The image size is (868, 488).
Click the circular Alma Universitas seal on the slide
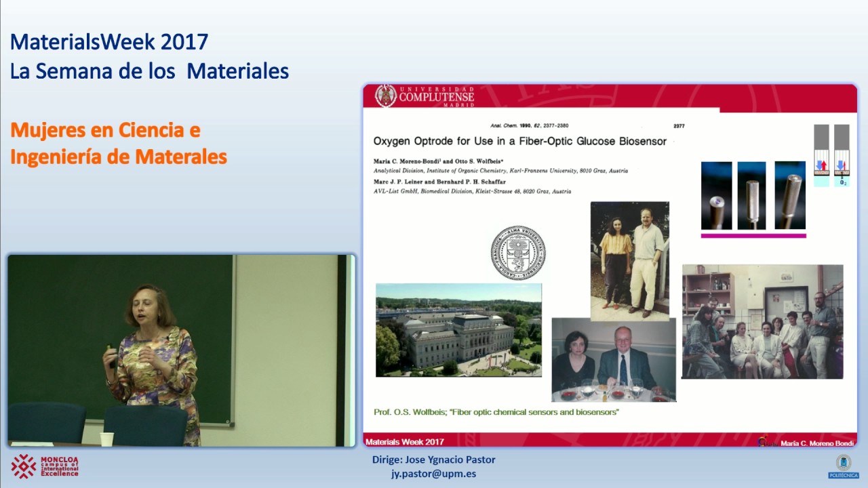(518, 254)
